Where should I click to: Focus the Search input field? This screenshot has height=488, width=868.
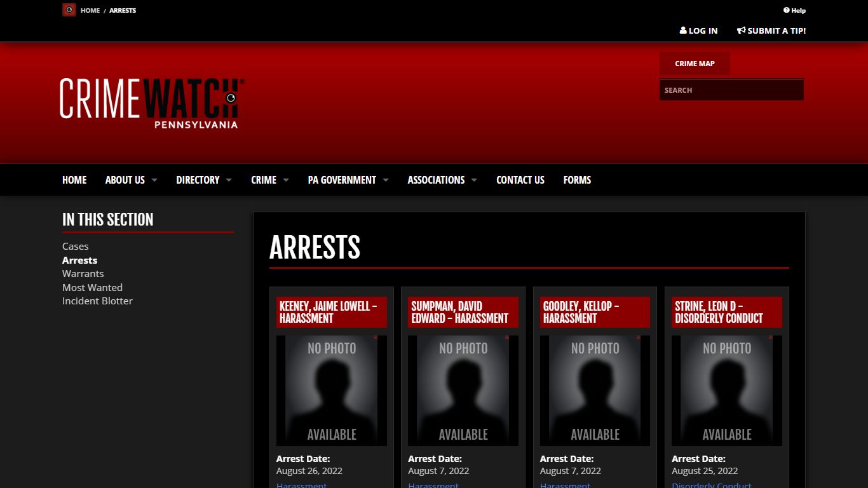pos(731,90)
